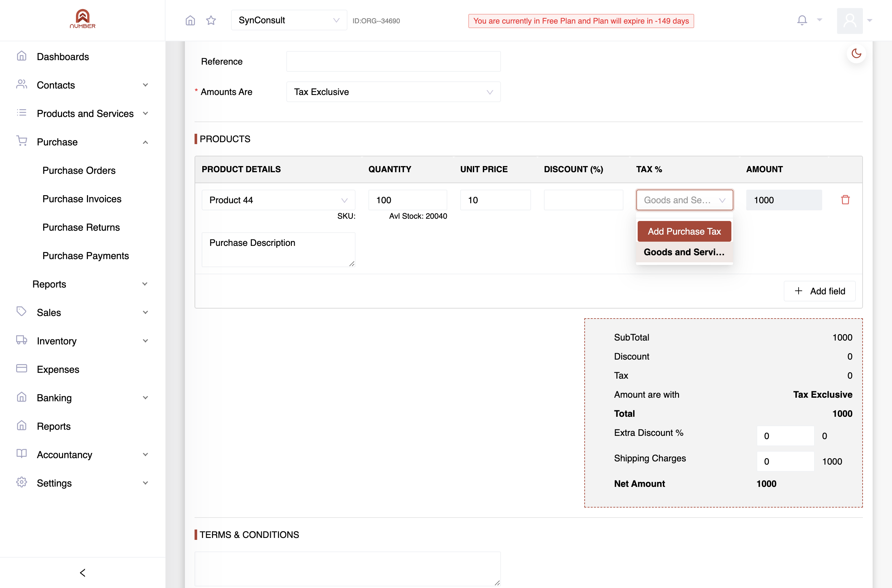Click the Sales tag icon

coord(22,312)
